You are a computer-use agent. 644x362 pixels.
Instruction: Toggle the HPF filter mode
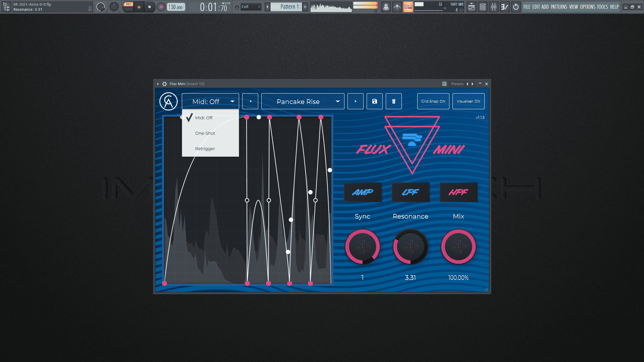(459, 192)
